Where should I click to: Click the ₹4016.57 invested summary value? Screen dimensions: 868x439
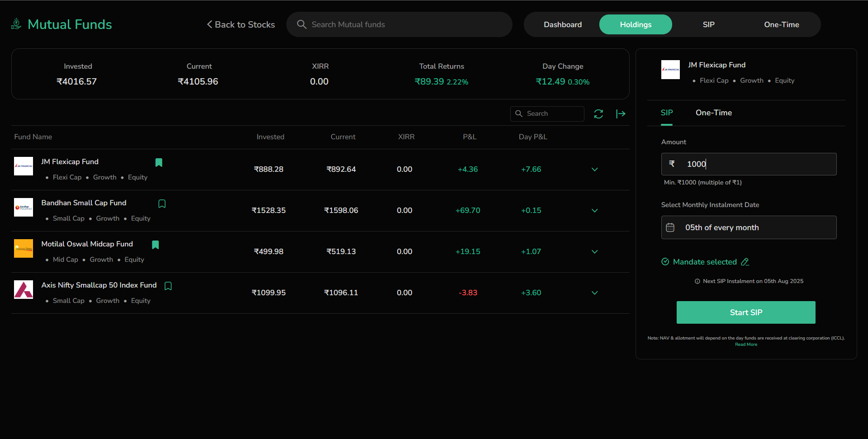pos(76,81)
